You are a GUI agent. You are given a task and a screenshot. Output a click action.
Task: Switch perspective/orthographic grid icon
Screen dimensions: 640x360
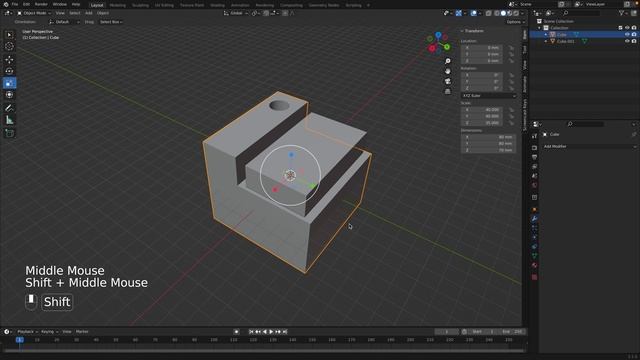click(x=448, y=92)
